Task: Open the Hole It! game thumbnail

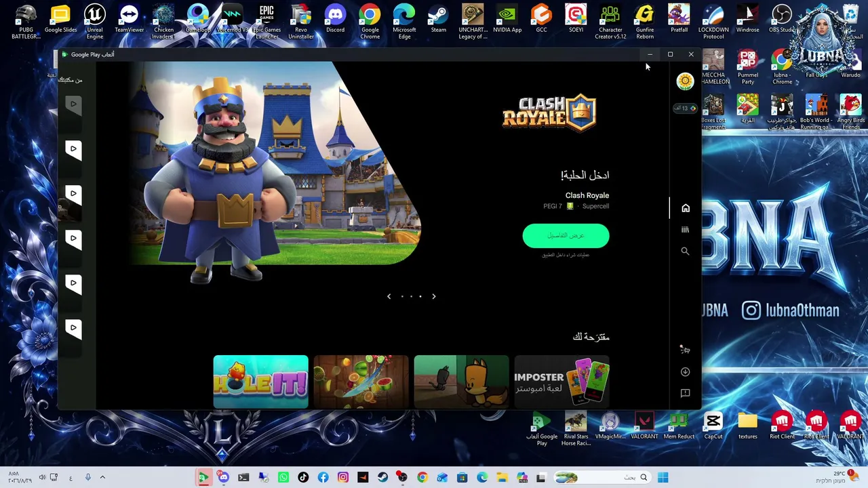Action: (x=260, y=382)
